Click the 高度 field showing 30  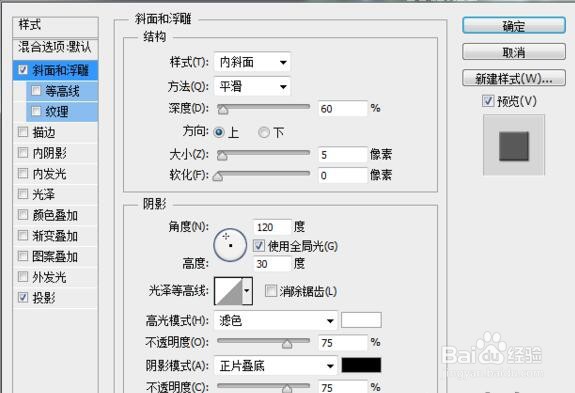272,264
